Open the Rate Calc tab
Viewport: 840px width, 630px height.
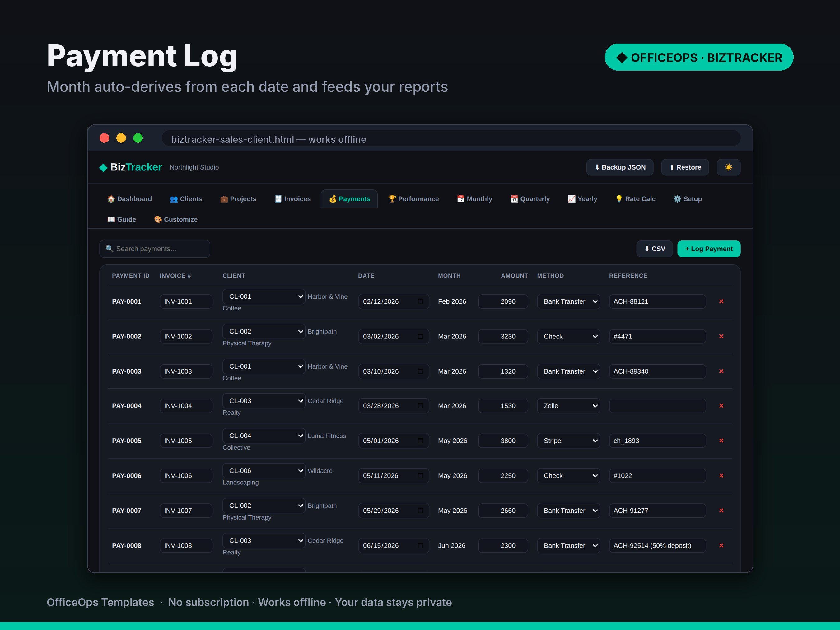pos(635,199)
